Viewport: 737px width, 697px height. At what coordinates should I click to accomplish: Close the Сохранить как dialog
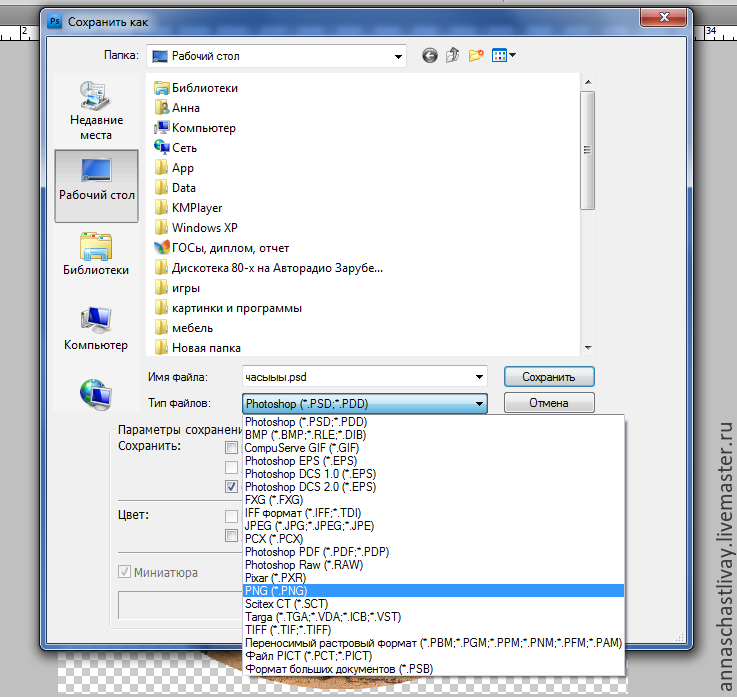tap(664, 17)
